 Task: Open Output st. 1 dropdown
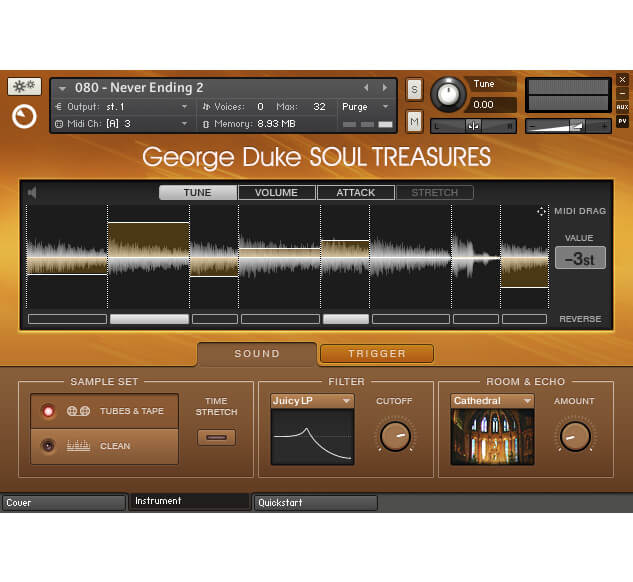(x=184, y=107)
